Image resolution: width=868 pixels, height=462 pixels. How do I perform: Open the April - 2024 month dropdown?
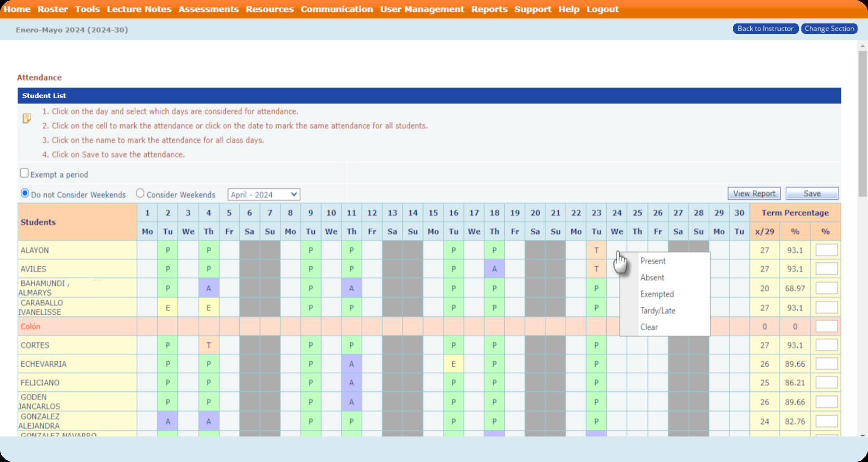pyautogui.click(x=263, y=195)
